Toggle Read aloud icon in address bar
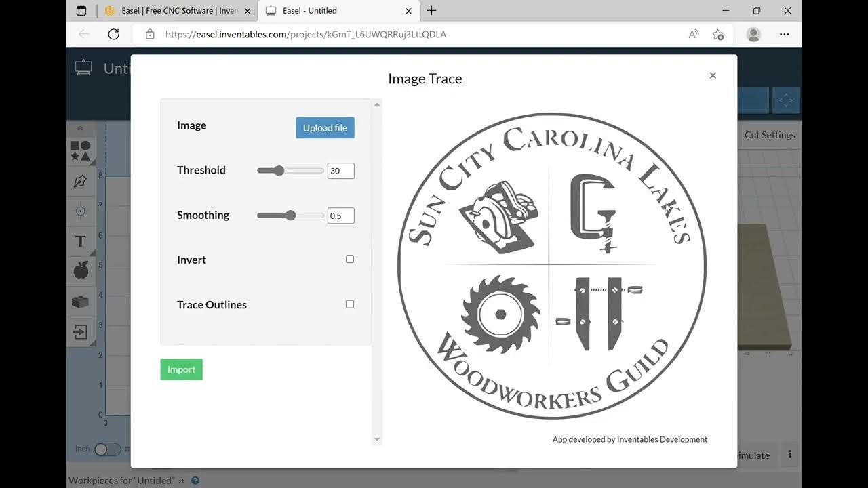868x488 pixels. coord(694,34)
